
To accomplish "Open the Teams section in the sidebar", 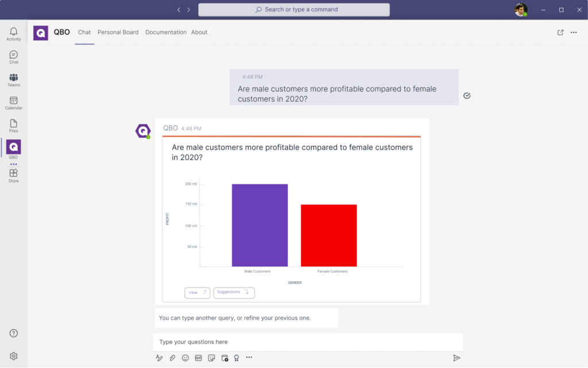I will click(13, 80).
